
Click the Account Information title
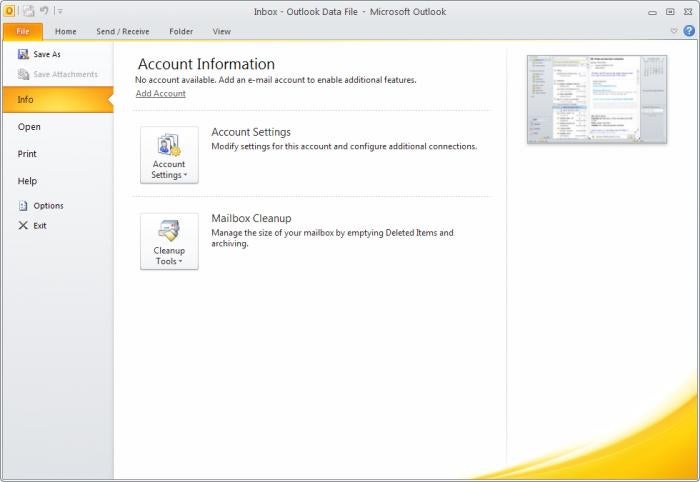[x=206, y=64]
